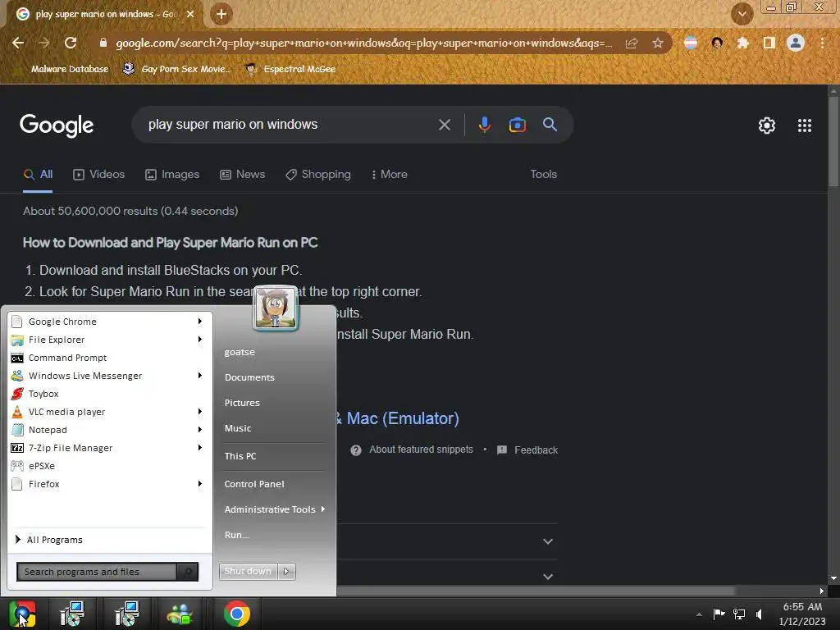Expand Administrative Tools submenu
The width and height of the screenshot is (840, 630).
[x=274, y=509]
